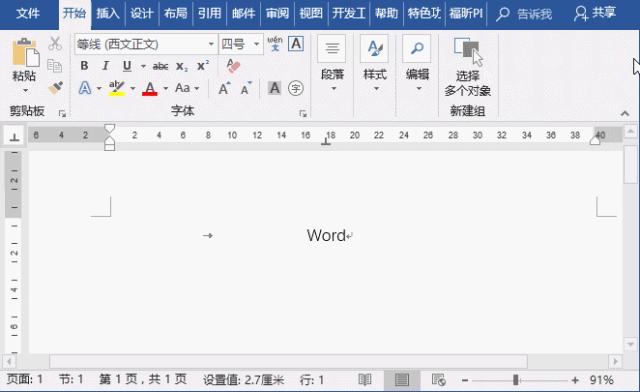This screenshot has width=640, height=392.
Task: Open the highlight color dropdown arrow
Action: coord(133,88)
